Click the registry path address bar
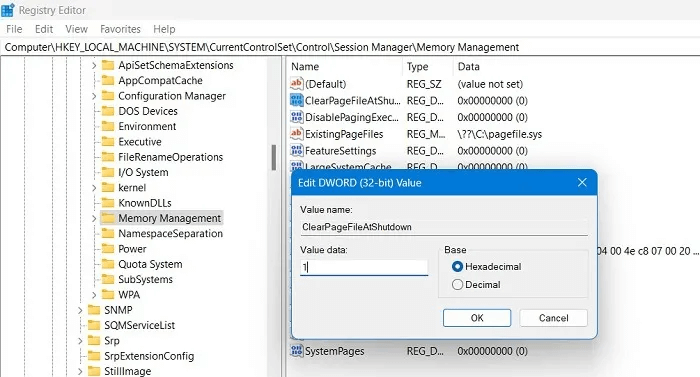700x377 pixels. 350,47
